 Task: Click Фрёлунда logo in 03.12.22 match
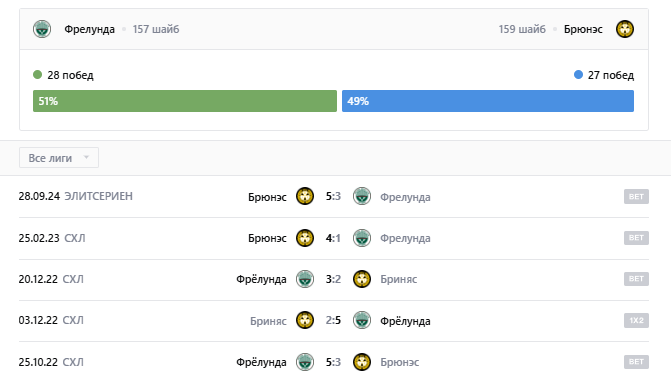click(x=362, y=320)
